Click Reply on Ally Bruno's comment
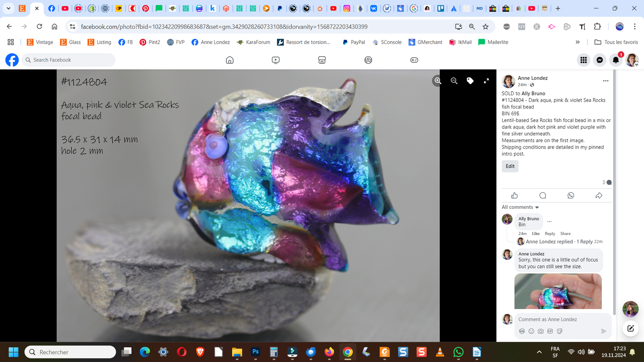 point(550,233)
